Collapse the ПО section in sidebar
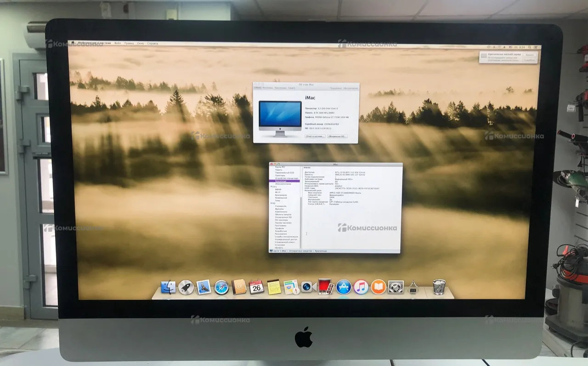 271,203
